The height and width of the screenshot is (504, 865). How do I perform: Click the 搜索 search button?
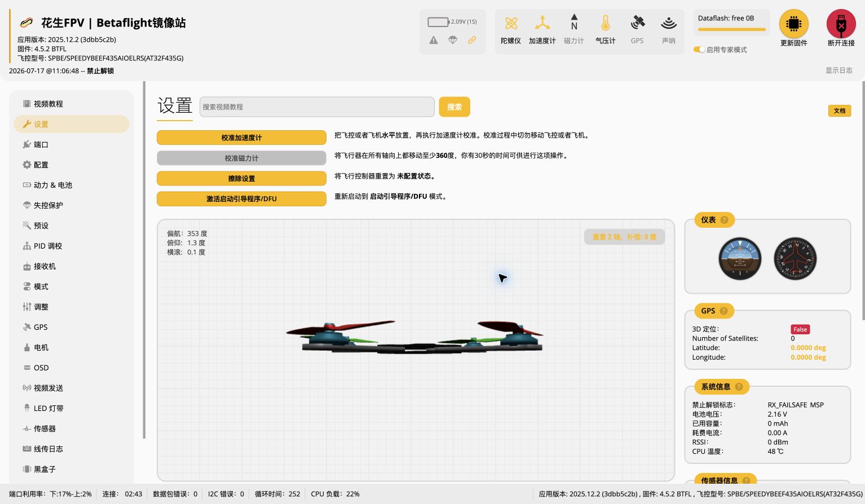point(454,107)
